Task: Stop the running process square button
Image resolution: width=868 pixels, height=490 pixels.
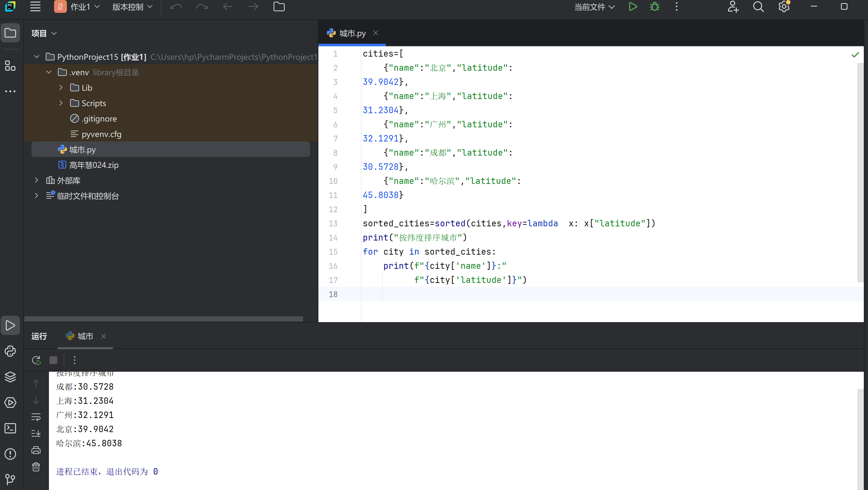Action: tap(53, 360)
